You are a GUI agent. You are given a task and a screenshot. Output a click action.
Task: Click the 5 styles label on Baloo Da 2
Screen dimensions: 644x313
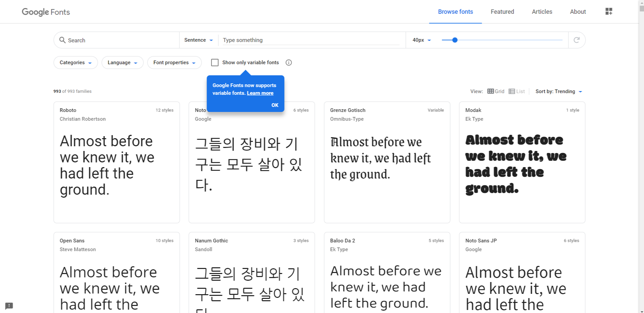[436, 241]
